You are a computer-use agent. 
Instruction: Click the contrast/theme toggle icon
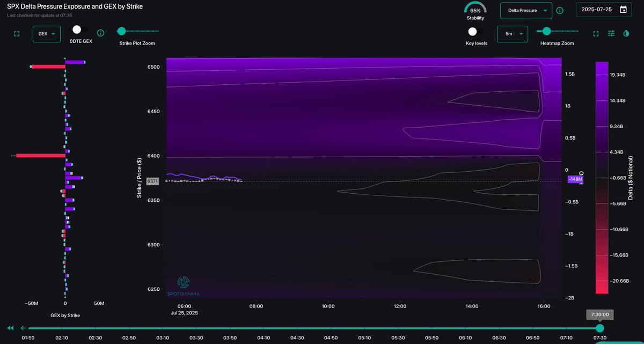pos(626,34)
